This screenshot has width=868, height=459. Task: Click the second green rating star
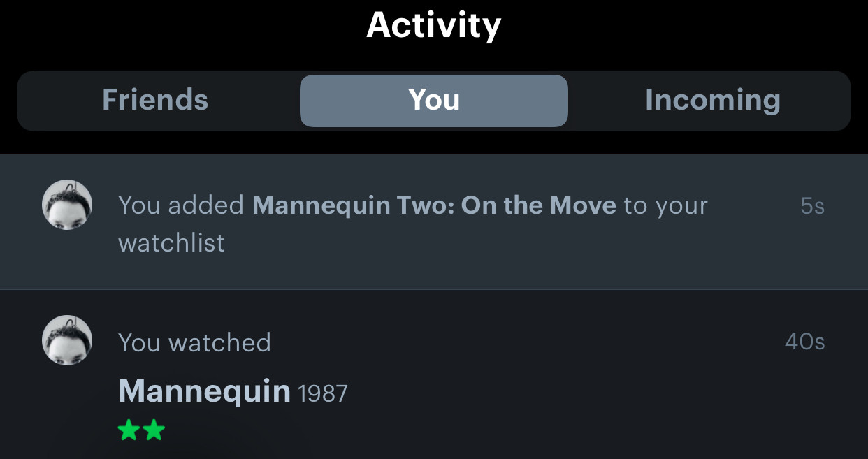(153, 430)
